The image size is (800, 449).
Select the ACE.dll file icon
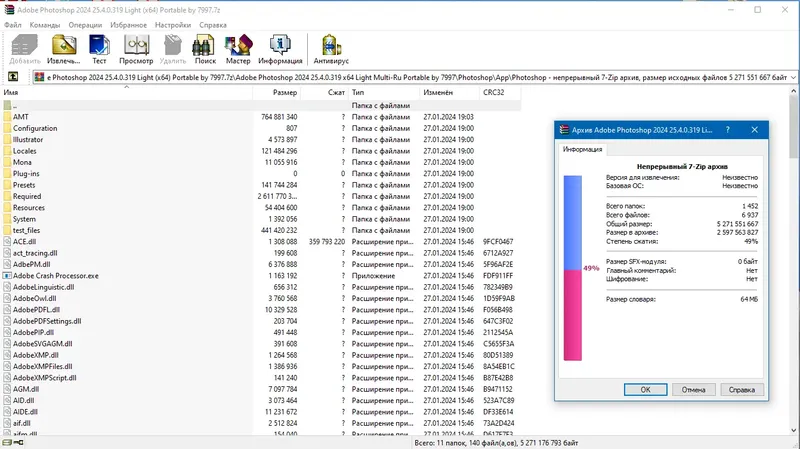(7, 241)
